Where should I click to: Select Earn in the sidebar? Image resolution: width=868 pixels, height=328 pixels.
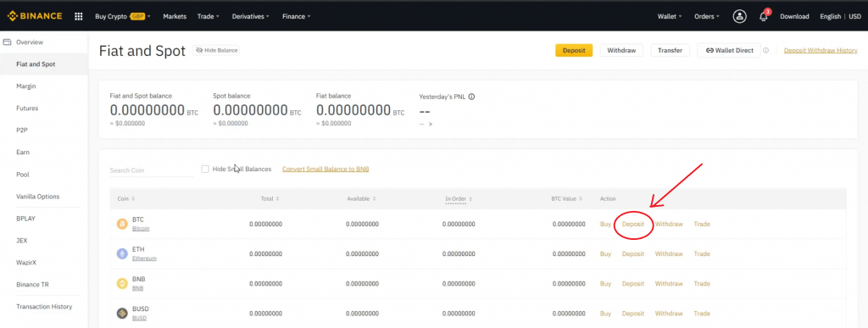pyautogui.click(x=23, y=152)
